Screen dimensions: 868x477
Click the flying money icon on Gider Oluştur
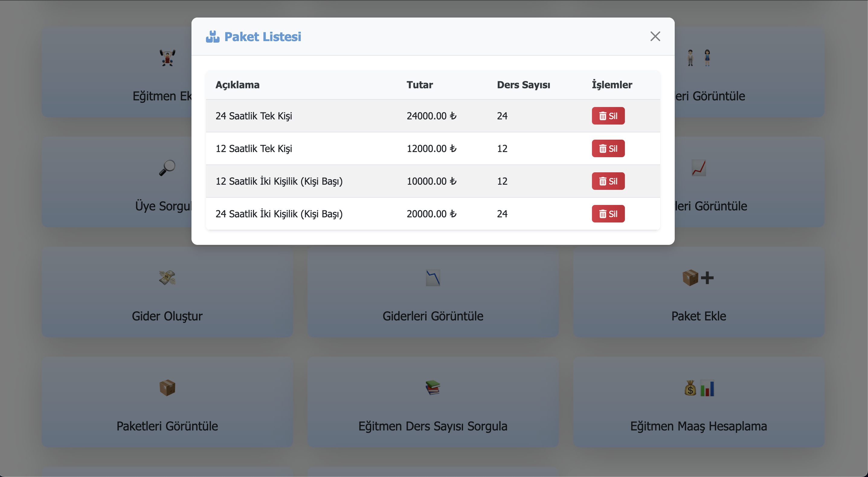(167, 277)
